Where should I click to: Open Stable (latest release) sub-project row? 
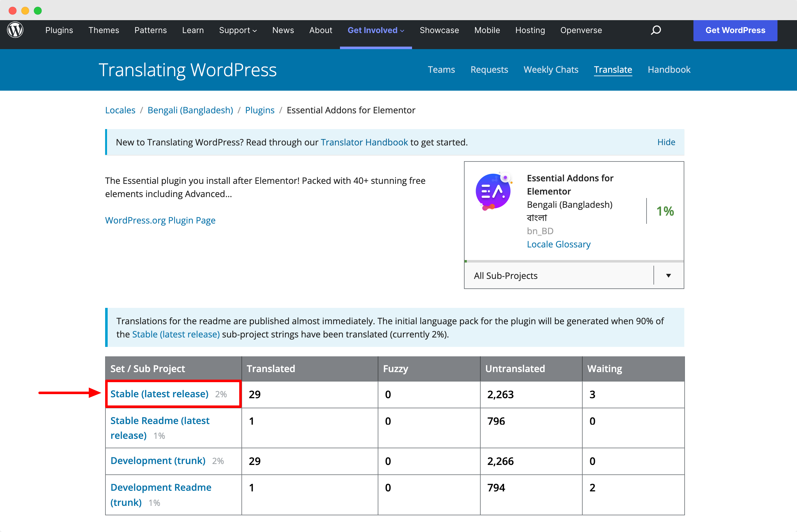click(x=159, y=393)
